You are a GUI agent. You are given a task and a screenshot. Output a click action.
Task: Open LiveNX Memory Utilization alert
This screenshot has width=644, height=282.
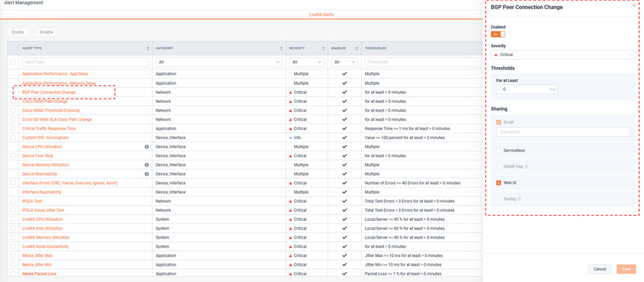click(46, 237)
